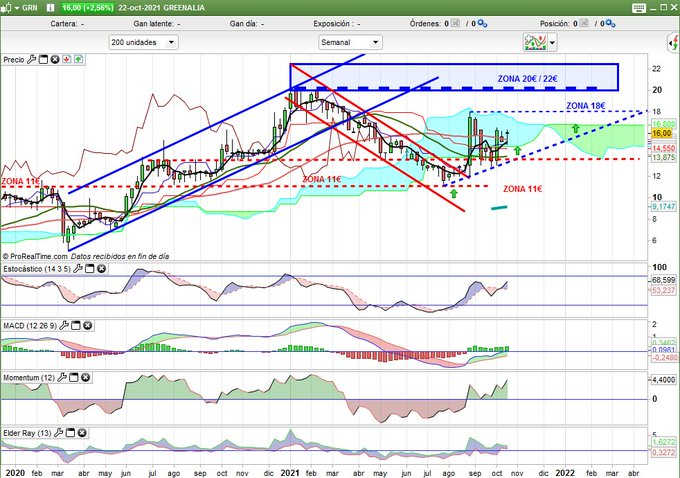Open the on-screen keyboard icon in title bar
This screenshot has width=680, height=478.
click(x=639, y=8)
